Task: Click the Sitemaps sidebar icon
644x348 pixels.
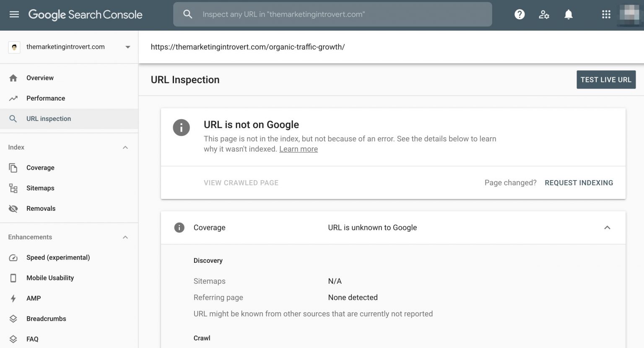Action: [x=13, y=188]
